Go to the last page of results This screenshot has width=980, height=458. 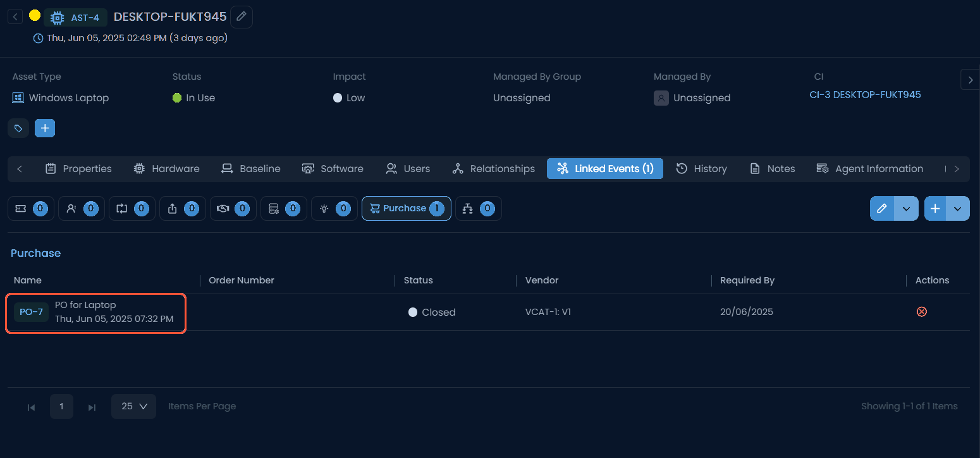[x=92, y=407]
